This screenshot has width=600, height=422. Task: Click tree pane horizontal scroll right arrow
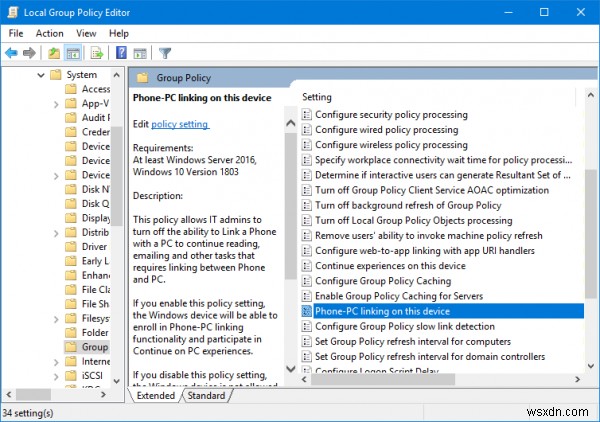(103, 394)
